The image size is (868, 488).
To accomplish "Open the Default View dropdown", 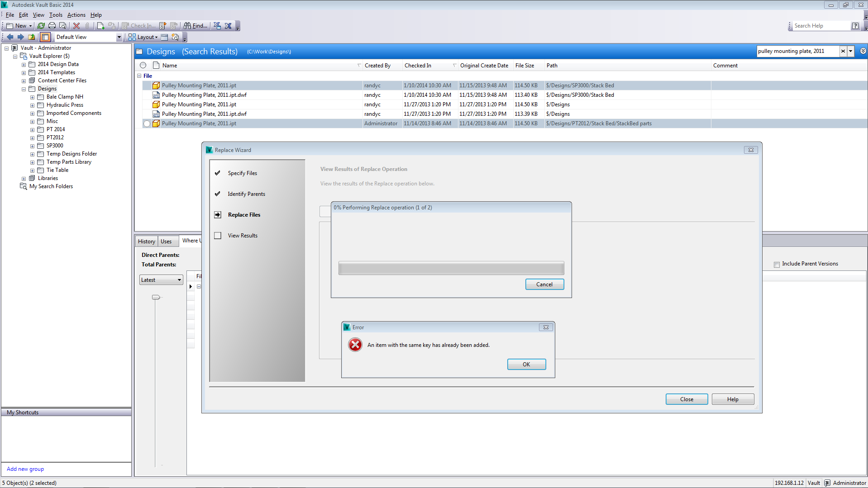I will tap(119, 37).
